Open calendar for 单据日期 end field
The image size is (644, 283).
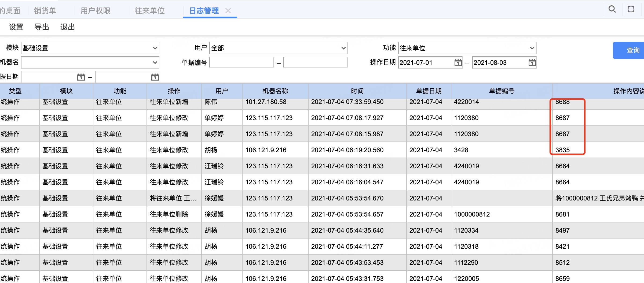point(155,77)
